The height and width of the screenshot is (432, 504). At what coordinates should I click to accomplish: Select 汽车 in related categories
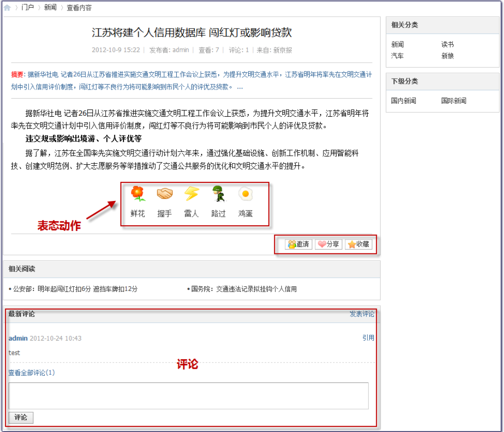click(397, 56)
